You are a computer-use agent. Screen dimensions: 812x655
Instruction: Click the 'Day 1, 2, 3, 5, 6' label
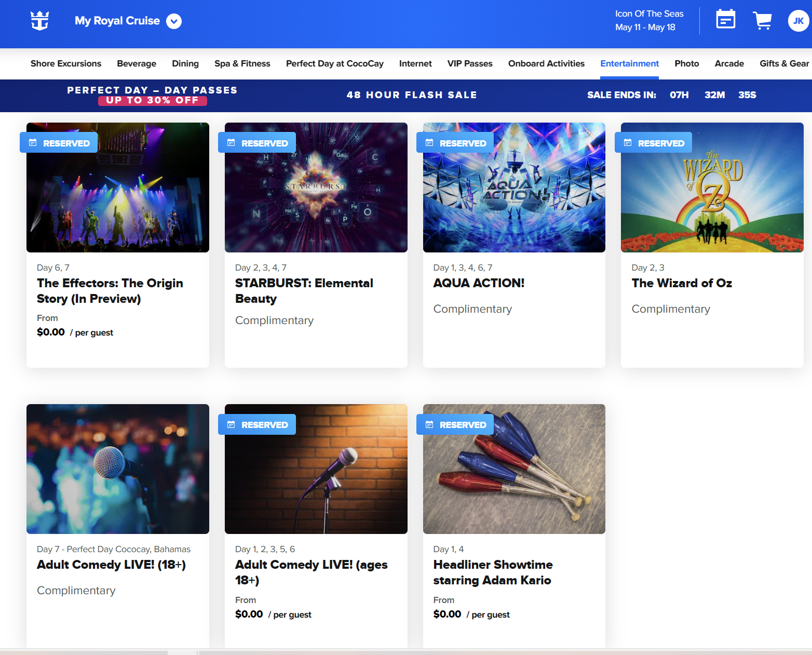pyautogui.click(x=265, y=549)
